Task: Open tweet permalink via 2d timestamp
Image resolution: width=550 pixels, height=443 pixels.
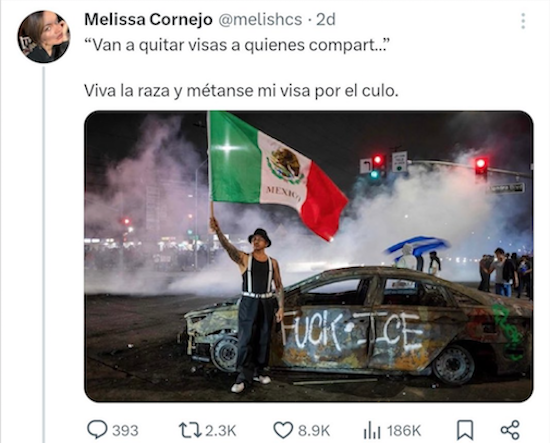Action: coord(326,20)
